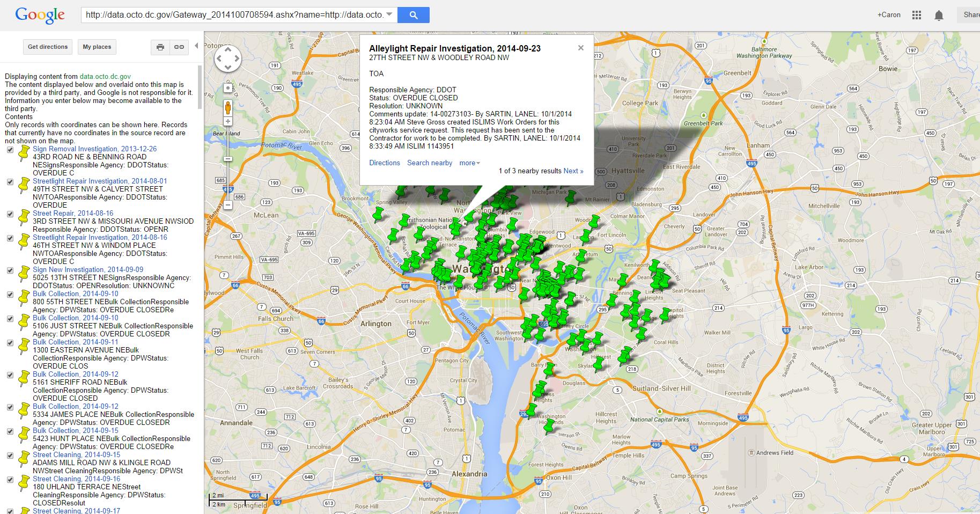Expand the 'more' menu in info window
Viewport: 980px width, 514px height.
tap(469, 163)
